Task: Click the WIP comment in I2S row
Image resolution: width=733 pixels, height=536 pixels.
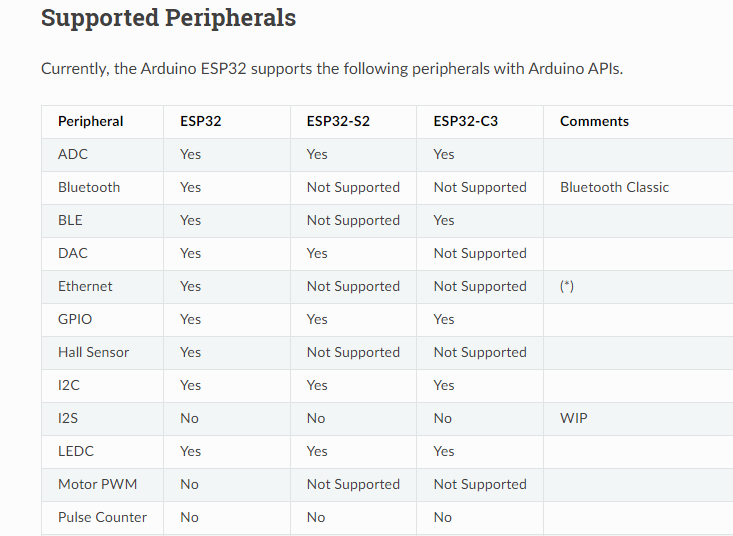Action: 574,418
